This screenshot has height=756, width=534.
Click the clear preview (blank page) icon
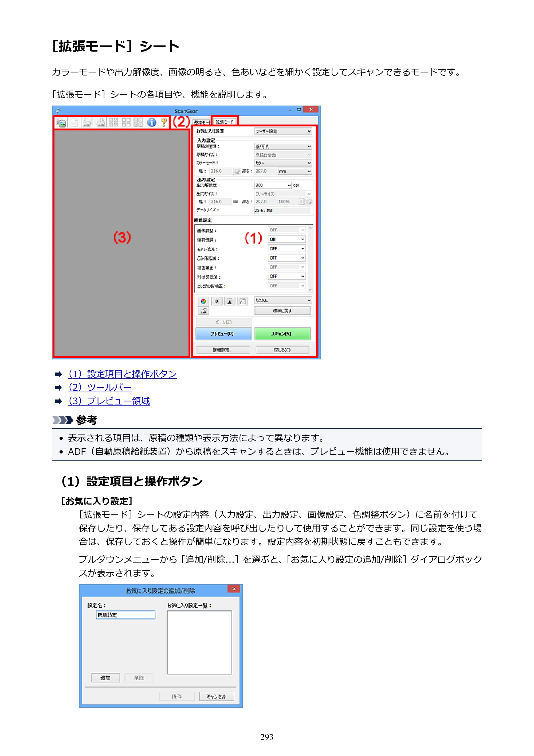(75, 123)
